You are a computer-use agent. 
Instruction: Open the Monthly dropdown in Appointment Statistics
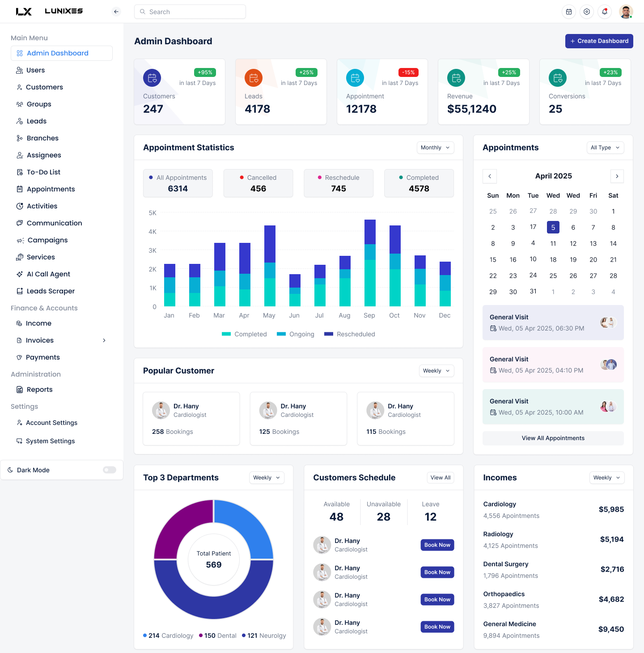pos(435,148)
